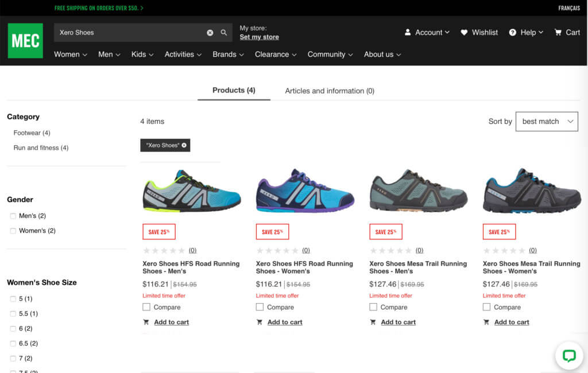View Mesa Trail Running Men's shoe image
This screenshot has width=588, height=373.
click(419, 191)
